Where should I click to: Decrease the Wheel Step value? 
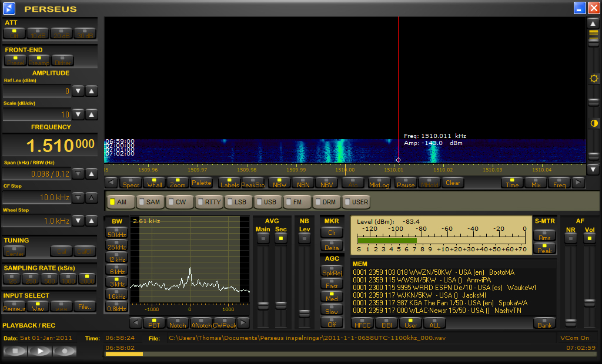point(78,221)
